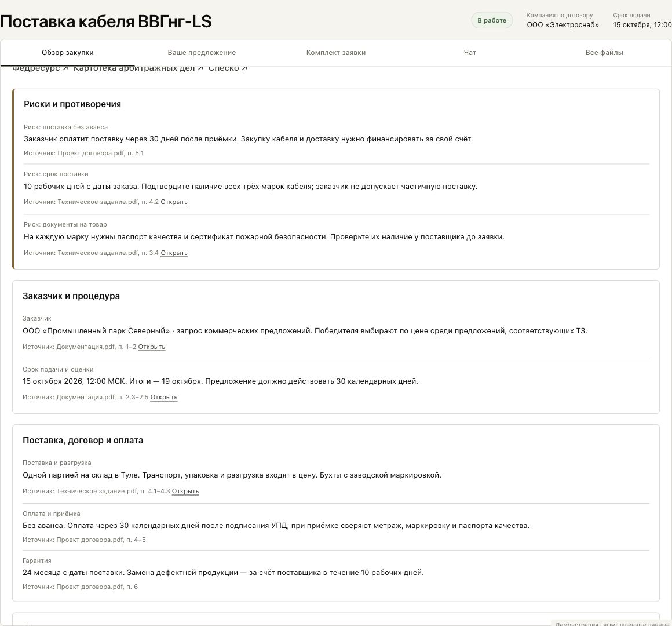Select the «Все файлы» tab
Viewport: 672px width, 626px height.
[x=604, y=53]
